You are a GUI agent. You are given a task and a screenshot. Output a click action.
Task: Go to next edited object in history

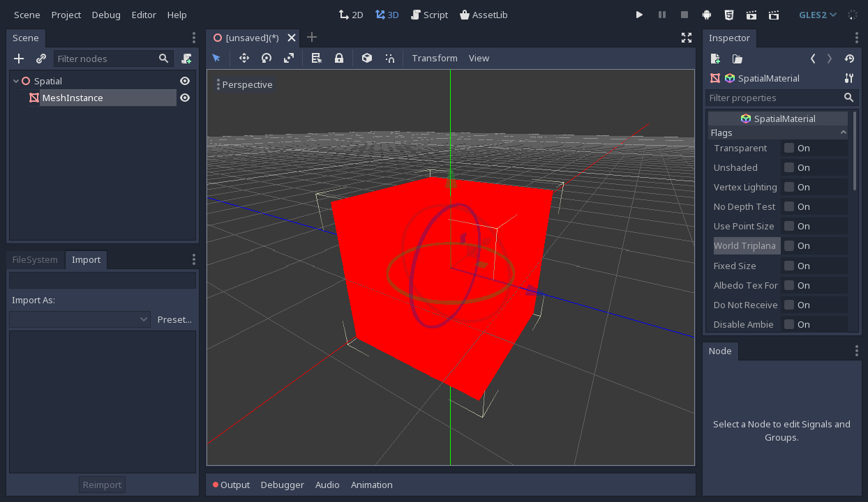pyautogui.click(x=830, y=59)
